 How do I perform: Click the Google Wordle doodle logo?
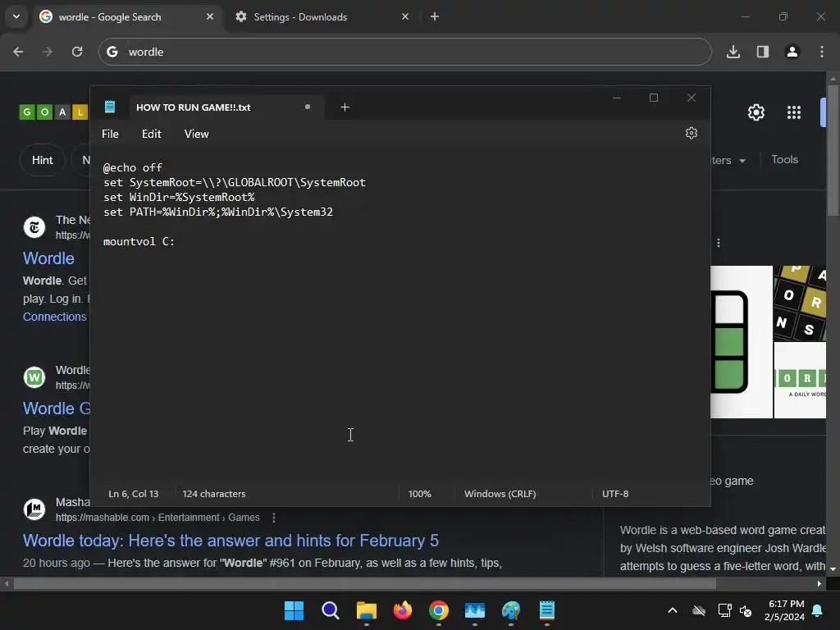click(x=53, y=112)
